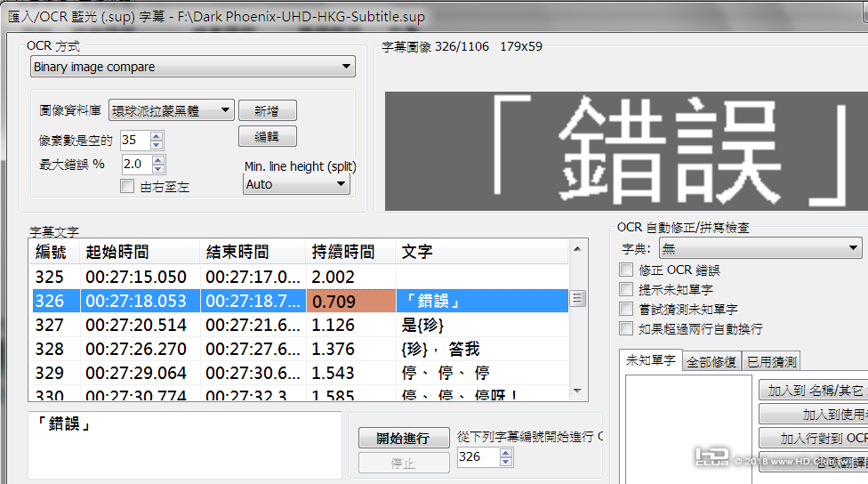This screenshot has height=484, width=868.
Task: Open the 字典 dictionary dropdown
Action: click(760, 248)
